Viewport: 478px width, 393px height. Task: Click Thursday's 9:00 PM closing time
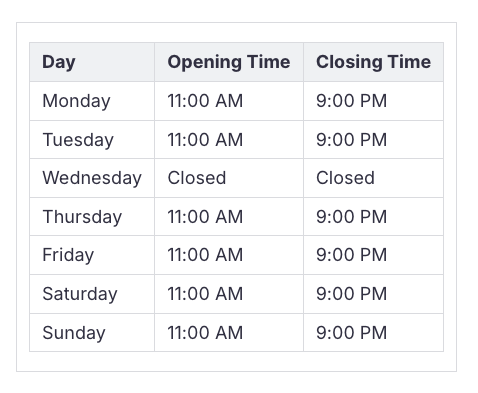(351, 217)
